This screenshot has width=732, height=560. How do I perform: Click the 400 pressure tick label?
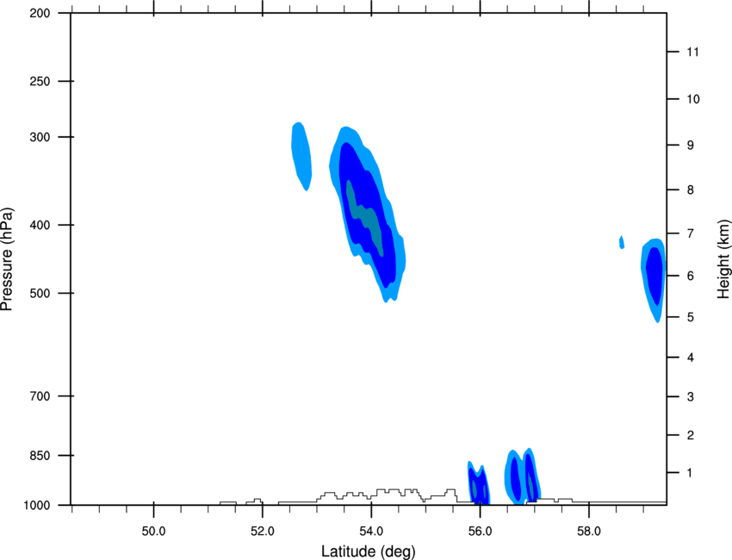(40, 225)
